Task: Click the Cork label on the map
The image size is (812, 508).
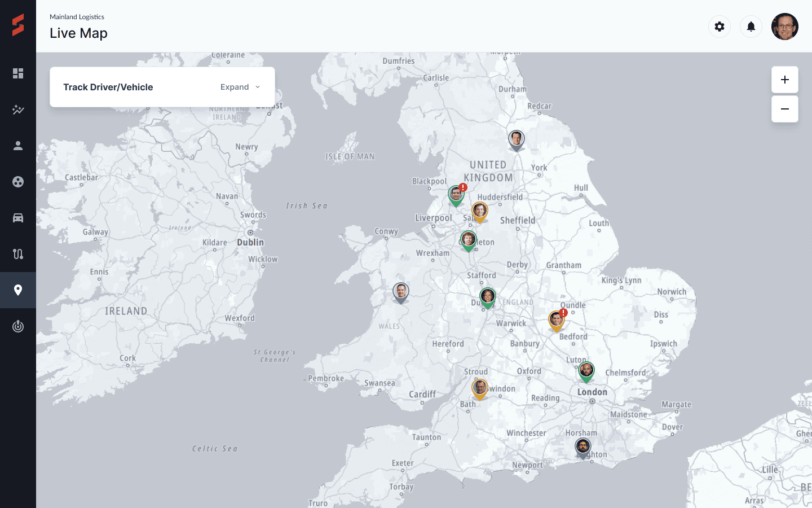Action: 127,358
